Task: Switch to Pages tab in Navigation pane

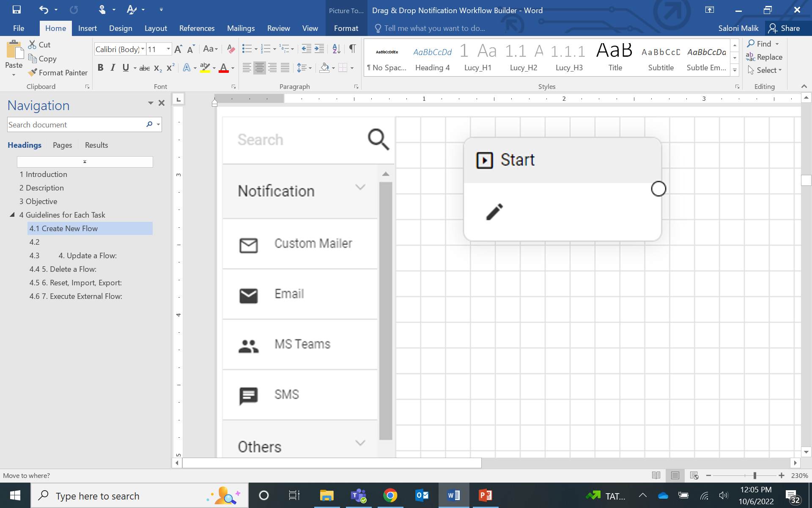Action: pos(62,145)
